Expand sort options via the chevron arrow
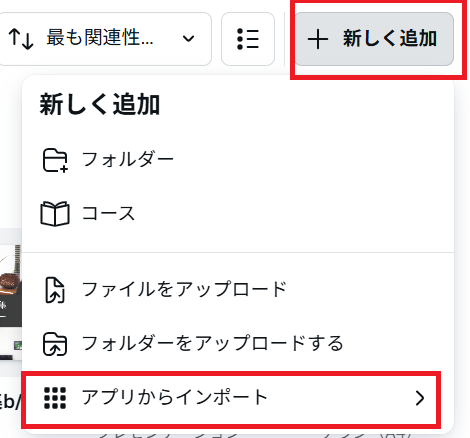Screen dimensions: 470x438 pos(189,39)
